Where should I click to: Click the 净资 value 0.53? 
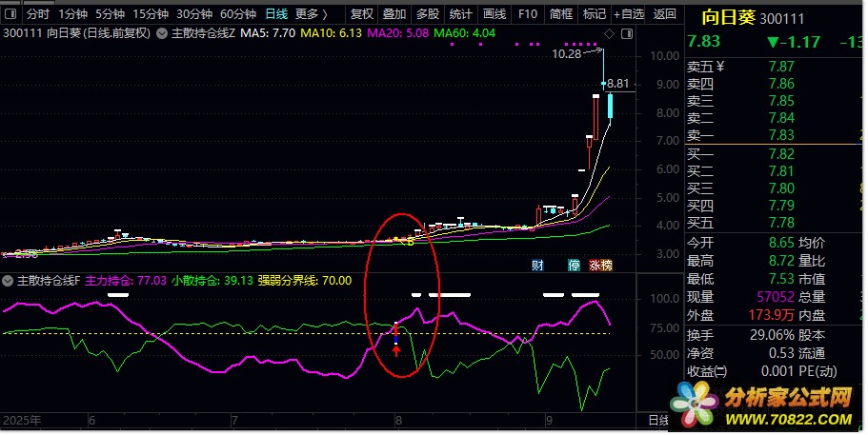pos(781,353)
